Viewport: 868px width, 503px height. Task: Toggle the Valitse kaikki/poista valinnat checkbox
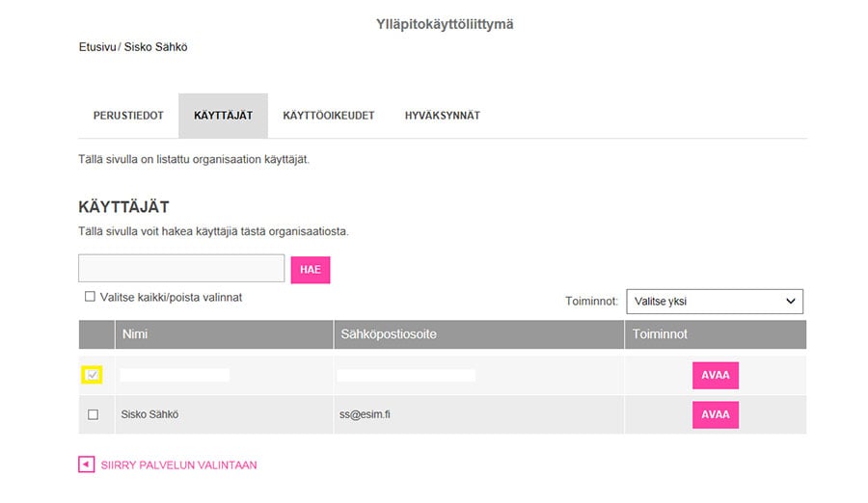click(90, 297)
